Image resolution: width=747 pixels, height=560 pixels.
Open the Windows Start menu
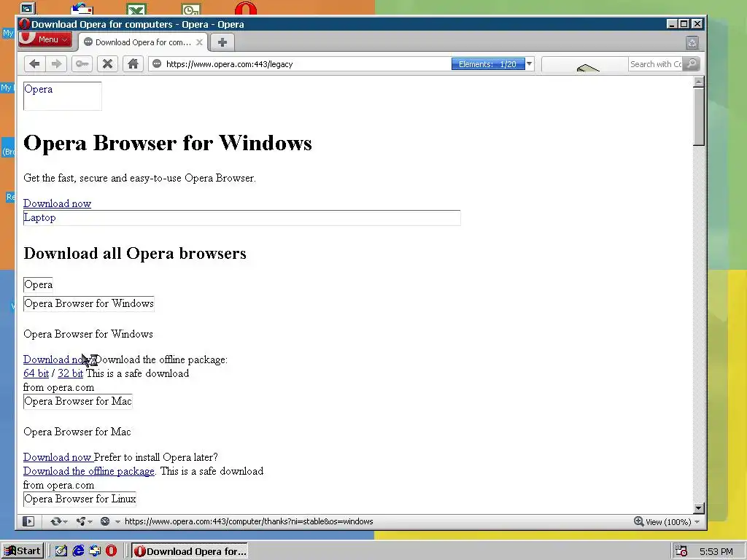[x=23, y=551]
